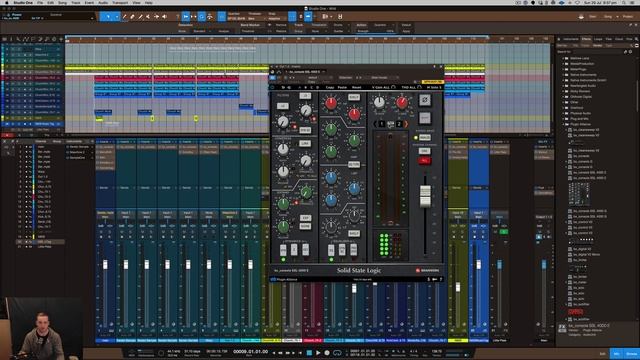Switch to the Loops browser tab
Viewport: 640px width, 360px height.
coord(598,39)
